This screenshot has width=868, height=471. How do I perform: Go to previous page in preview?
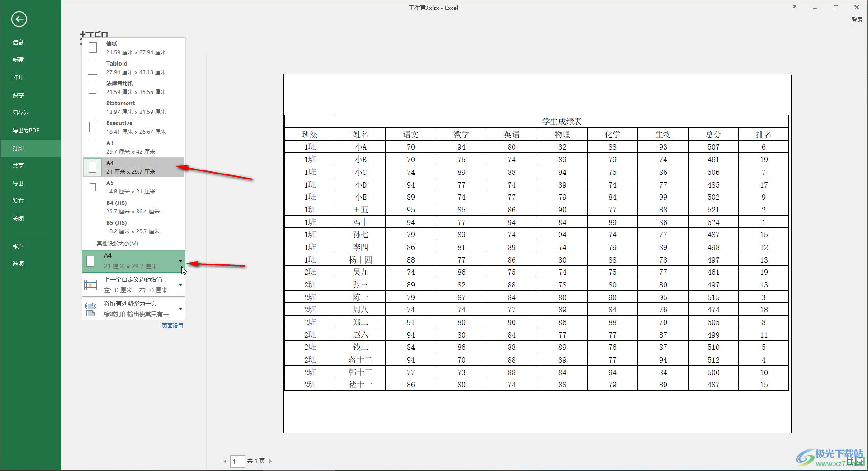click(x=225, y=461)
